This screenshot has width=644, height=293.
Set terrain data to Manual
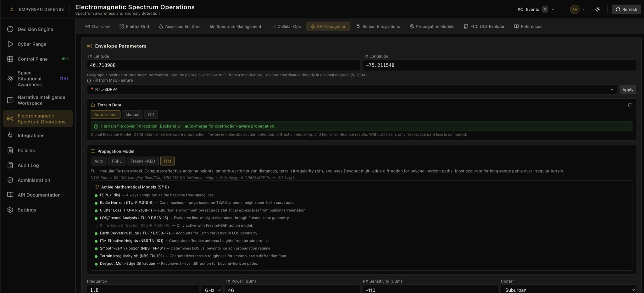(132, 115)
